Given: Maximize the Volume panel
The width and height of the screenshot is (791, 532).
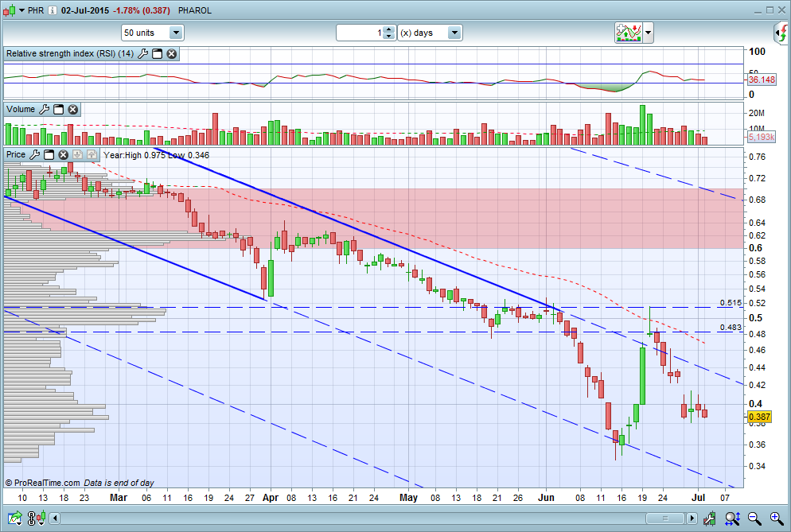Looking at the screenshot, I should (x=59, y=110).
